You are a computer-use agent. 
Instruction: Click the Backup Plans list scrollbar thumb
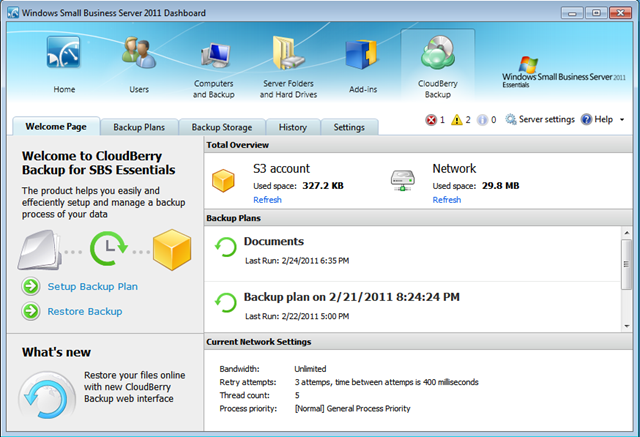click(x=627, y=264)
